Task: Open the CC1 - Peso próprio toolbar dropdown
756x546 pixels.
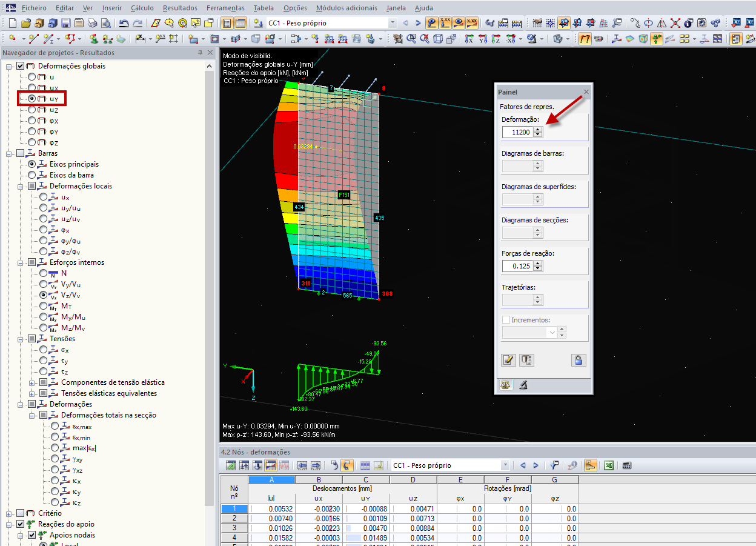Action: [x=393, y=23]
